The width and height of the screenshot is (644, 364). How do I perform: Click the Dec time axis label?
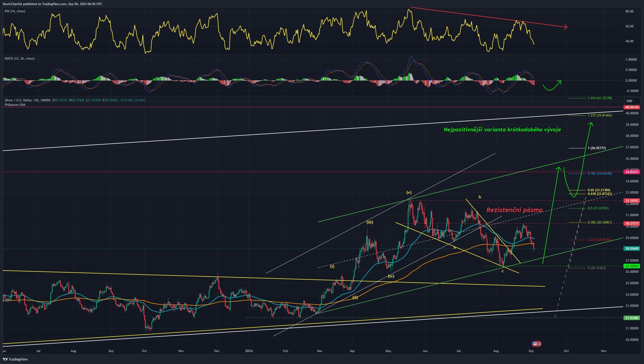pos(217,351)
